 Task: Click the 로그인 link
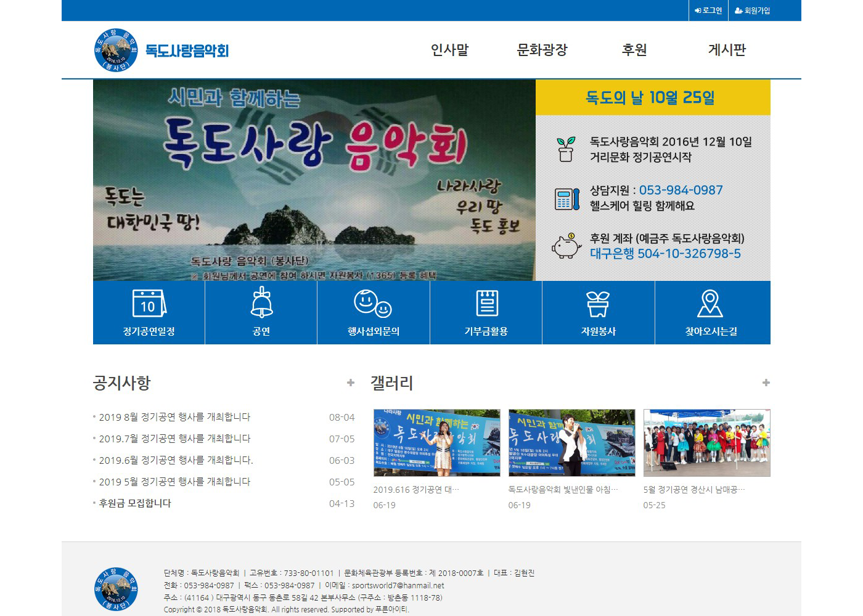click(708, 10)
